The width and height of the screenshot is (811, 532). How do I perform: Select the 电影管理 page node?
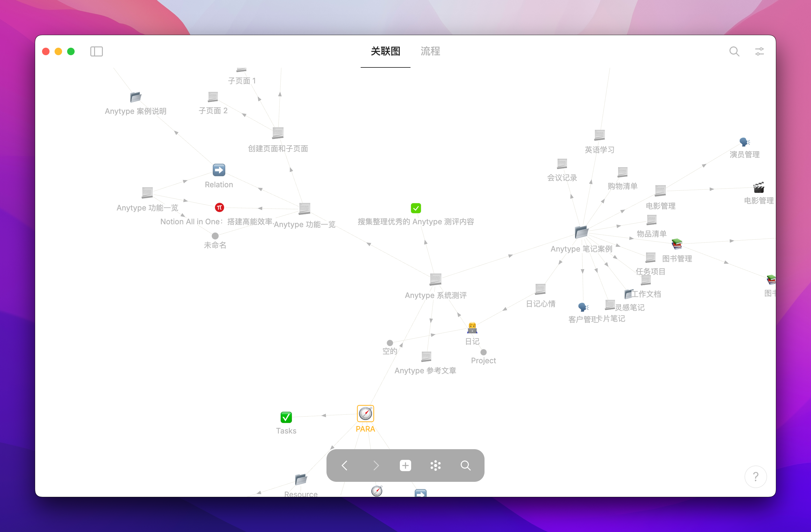tap(660, 190)
